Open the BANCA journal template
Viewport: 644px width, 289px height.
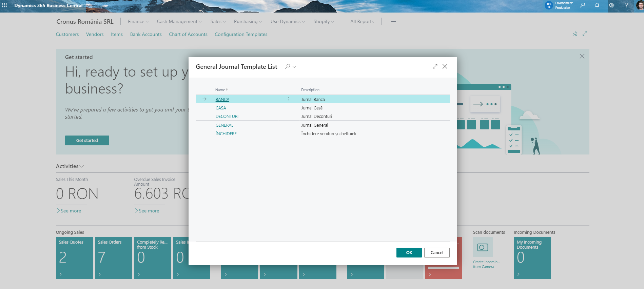[222, 99]
